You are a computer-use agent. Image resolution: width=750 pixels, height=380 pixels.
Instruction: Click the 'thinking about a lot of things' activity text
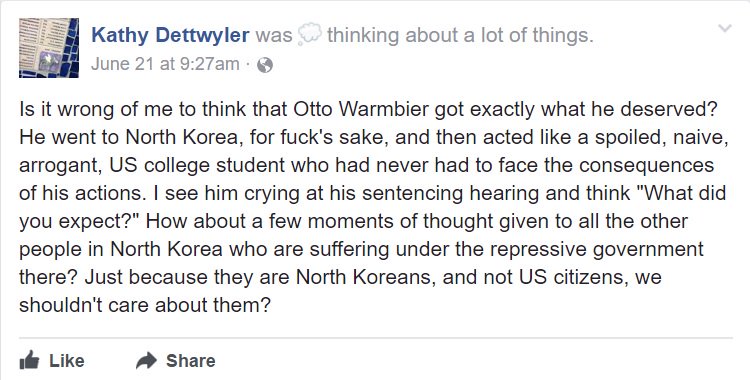[x=460, y=35]
